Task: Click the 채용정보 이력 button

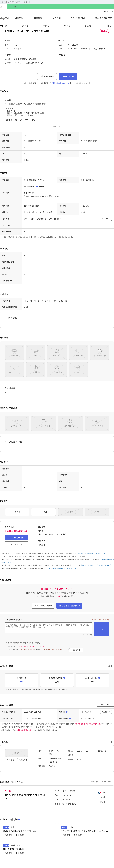Action: (102, 751)
